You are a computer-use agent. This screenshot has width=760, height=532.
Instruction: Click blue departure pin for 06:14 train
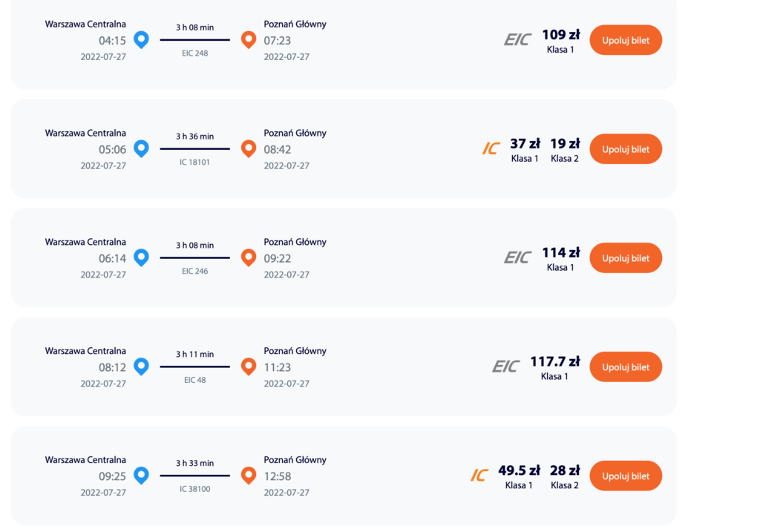coord(141,257)
